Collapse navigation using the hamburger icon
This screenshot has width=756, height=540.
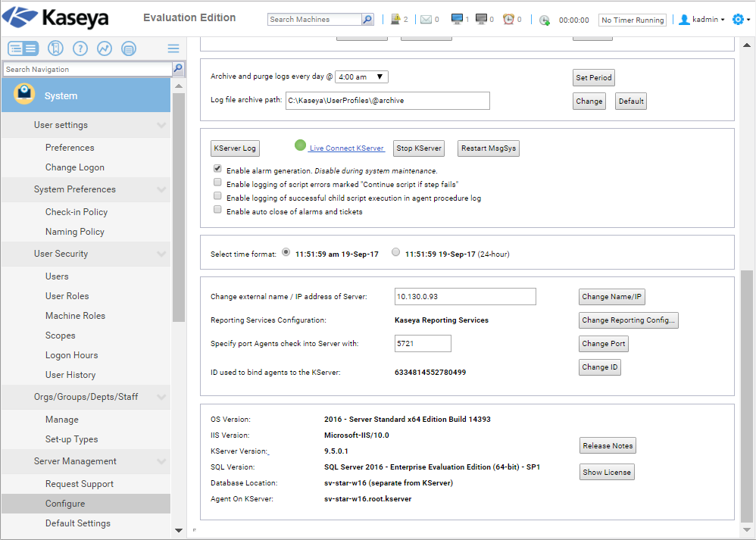(x=173, y=48)
